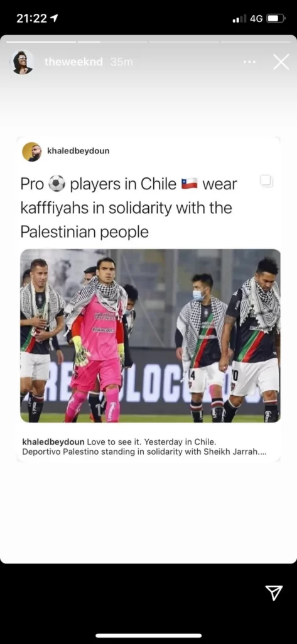Tap the 35m story timestamp
Screen dimensions: 297x644
(x=122, y=62)
